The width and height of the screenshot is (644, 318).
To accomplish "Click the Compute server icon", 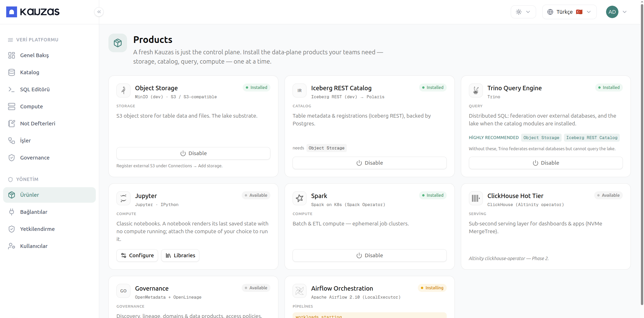I will [12, 107].
